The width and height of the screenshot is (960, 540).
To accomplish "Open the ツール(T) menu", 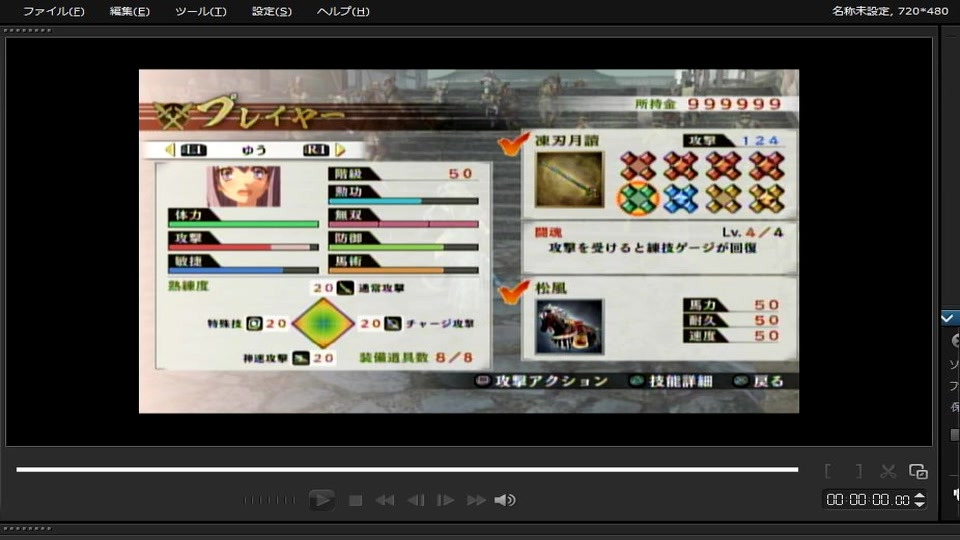I will (201, 11).
